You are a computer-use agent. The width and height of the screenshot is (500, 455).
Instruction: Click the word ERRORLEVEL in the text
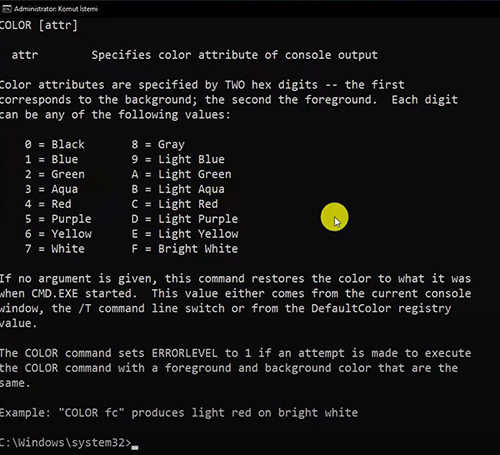pyautogui.click(x=185, y=353)
